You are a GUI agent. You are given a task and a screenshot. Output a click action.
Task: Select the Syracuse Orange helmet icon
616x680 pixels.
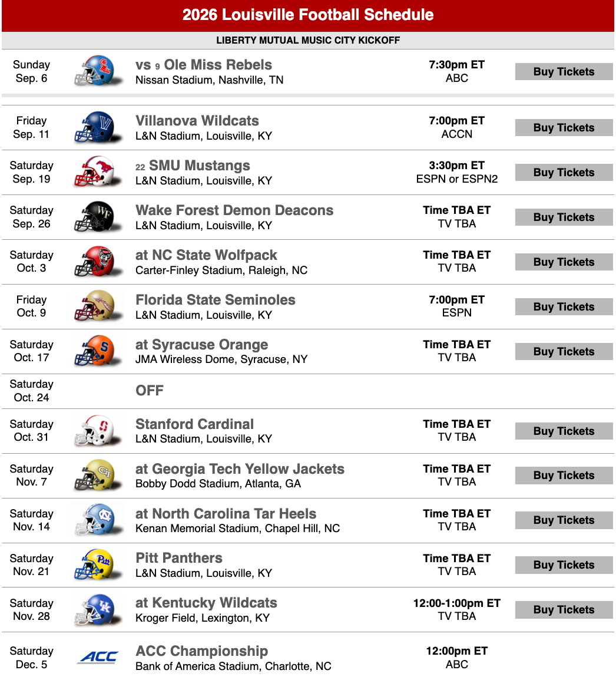pyautogui.click(x=98, y=351)
